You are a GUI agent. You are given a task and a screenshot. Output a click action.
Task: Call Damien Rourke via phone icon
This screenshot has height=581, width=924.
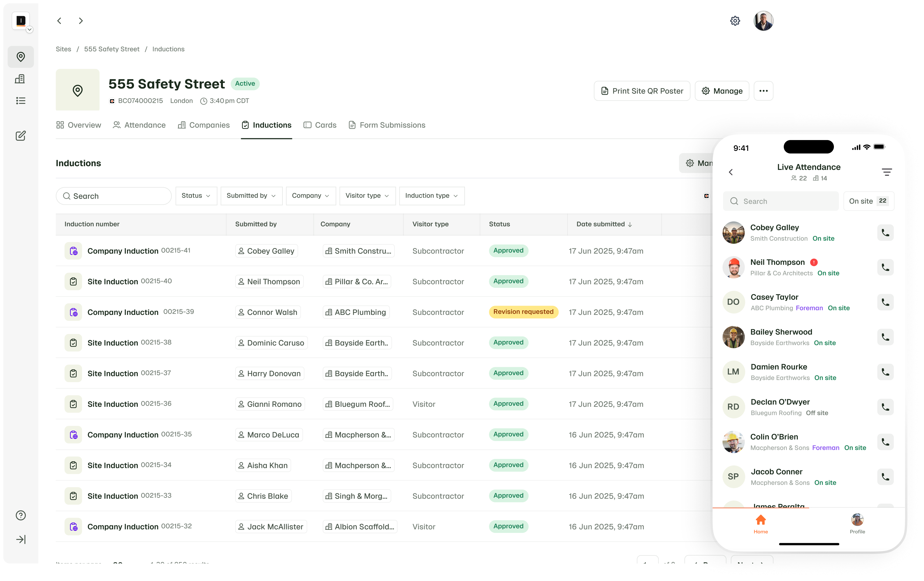click(885, 372)
